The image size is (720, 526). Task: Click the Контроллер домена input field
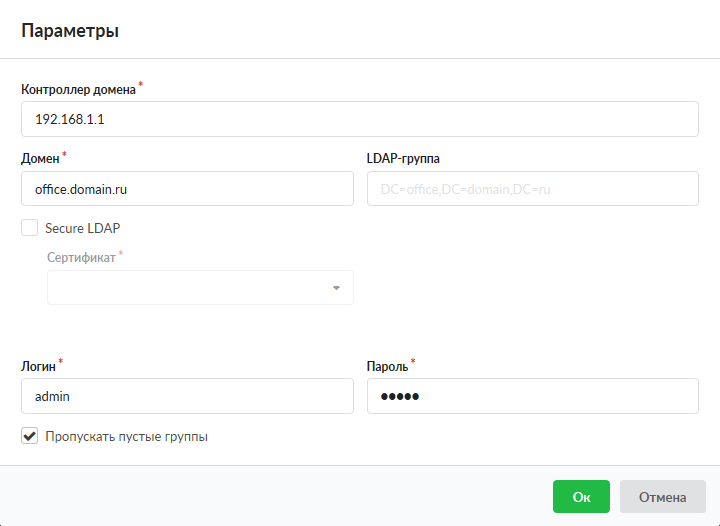[x=359, y=119]
